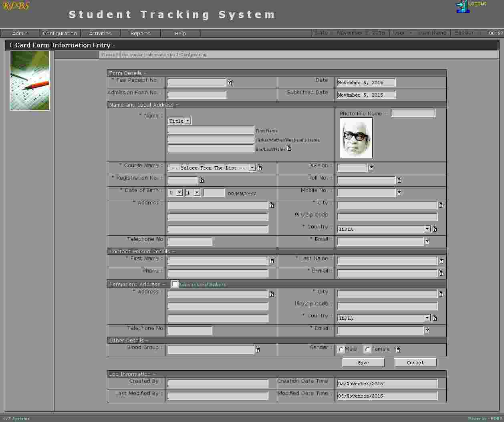Viewport: 504px width, 422px height.
Task: Click help icon beside contact E-mail field
Action: (441, 273)
